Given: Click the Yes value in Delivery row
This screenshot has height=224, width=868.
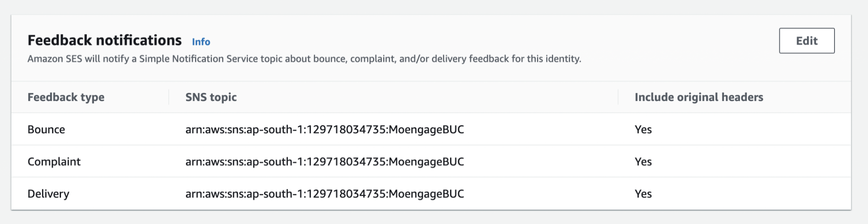Looking at the screenshot, I should pos(643,194).
